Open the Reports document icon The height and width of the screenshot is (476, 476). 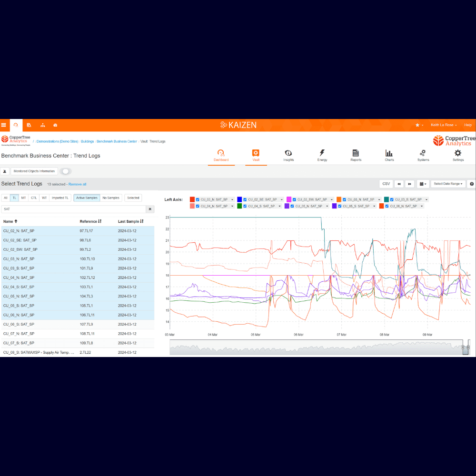(356, 153)
